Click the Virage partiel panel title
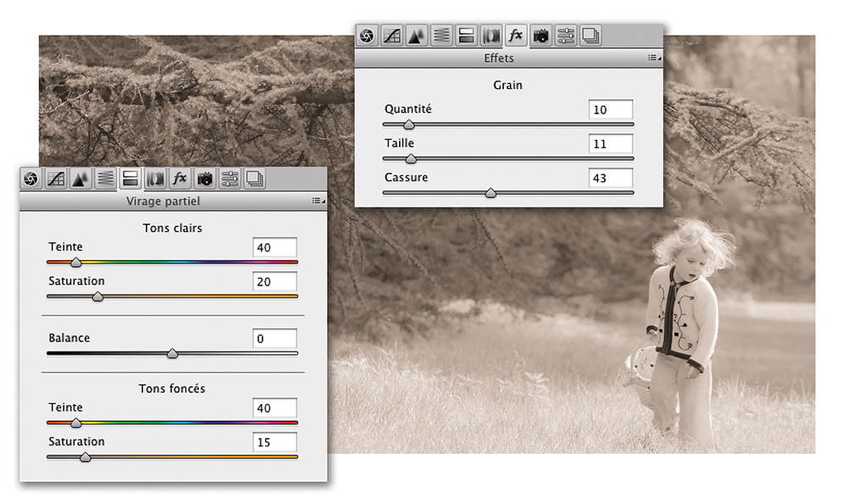 [x=163, y=201]
